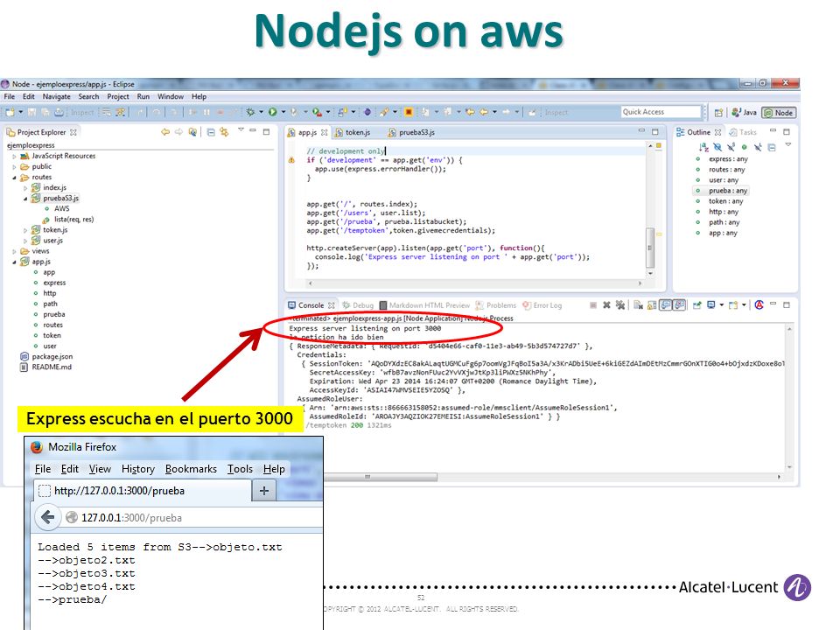
Task: Toggle Show Console on standard output
Action: 665,304
